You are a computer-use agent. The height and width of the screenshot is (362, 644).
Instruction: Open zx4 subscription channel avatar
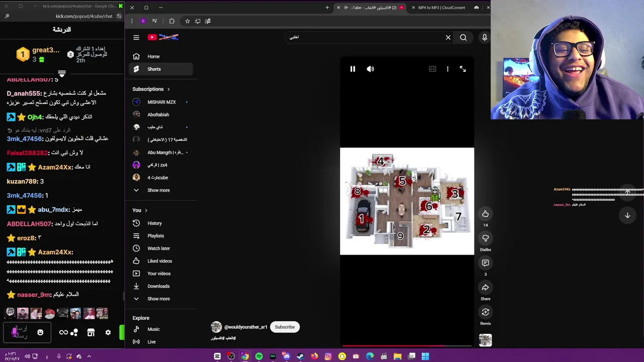pyautogui.click(x=136, y=165)
